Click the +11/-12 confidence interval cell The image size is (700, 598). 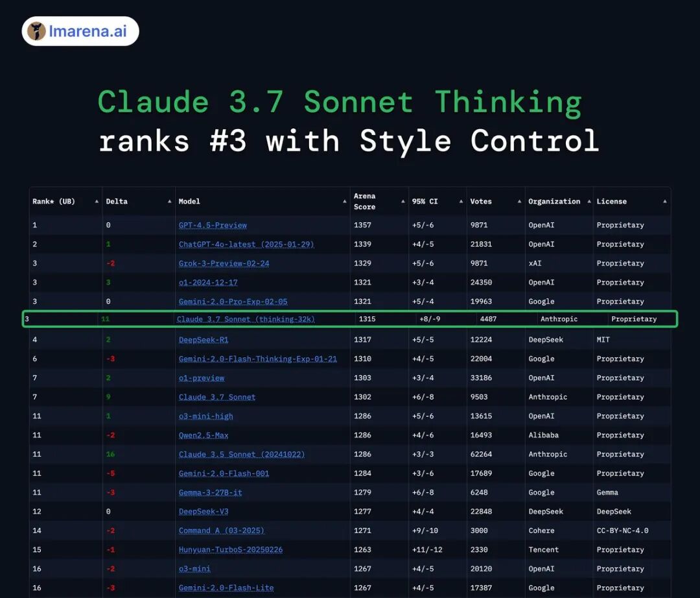click(426, 550)
